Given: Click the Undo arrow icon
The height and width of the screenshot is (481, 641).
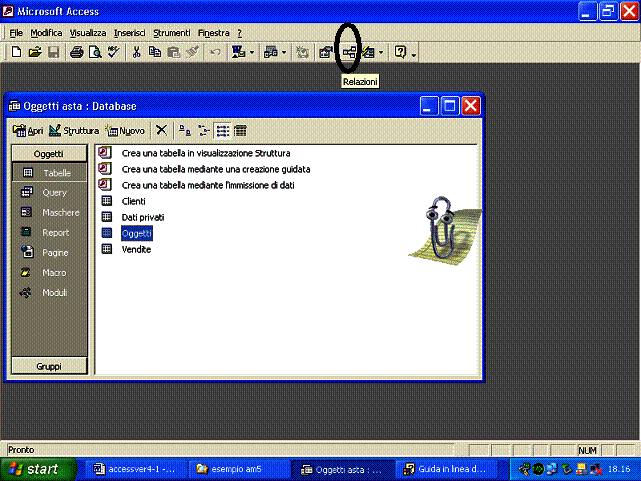Looking at the screenshot, I should 215,52.
